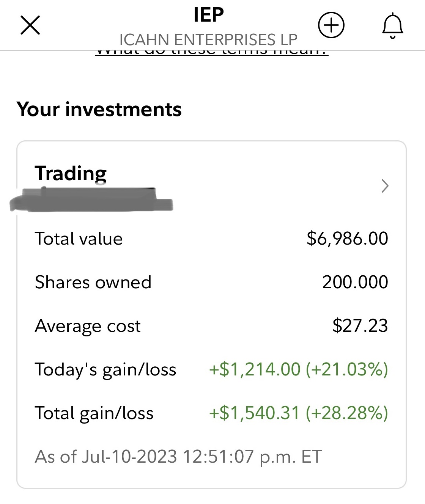Tap the IEP ticker title

(x=208, y=15)
